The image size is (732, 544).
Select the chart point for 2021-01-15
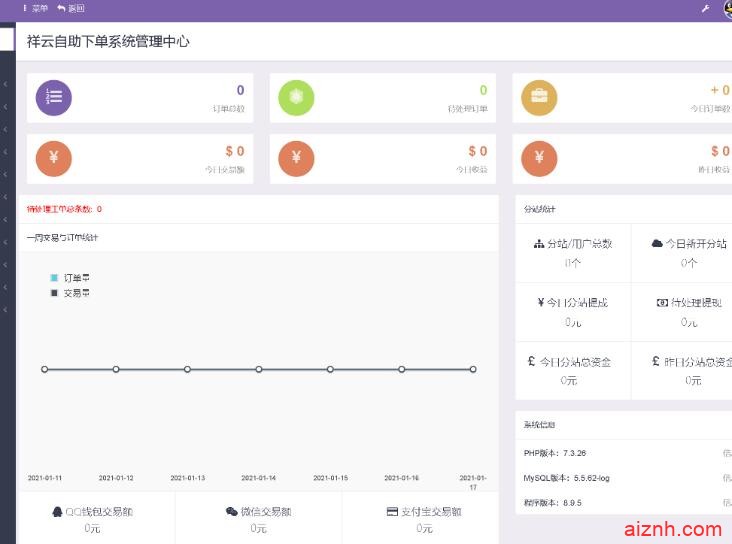(x=330, y=369)
